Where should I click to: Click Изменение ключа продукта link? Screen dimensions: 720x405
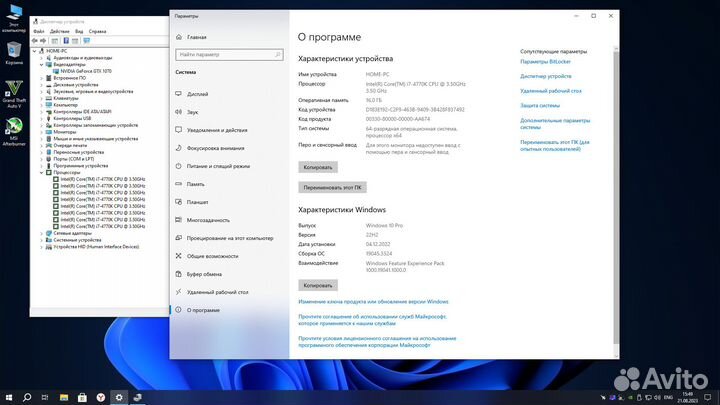click(x=373, y=302)
